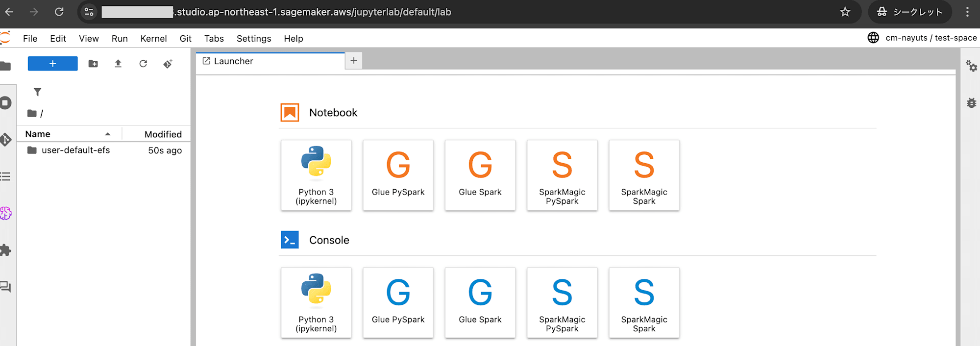Viewport: 980px width, 346px height.
Task: Open the running terminals and kernels panel
Action: pyautogui.click(x=5, y=103)
